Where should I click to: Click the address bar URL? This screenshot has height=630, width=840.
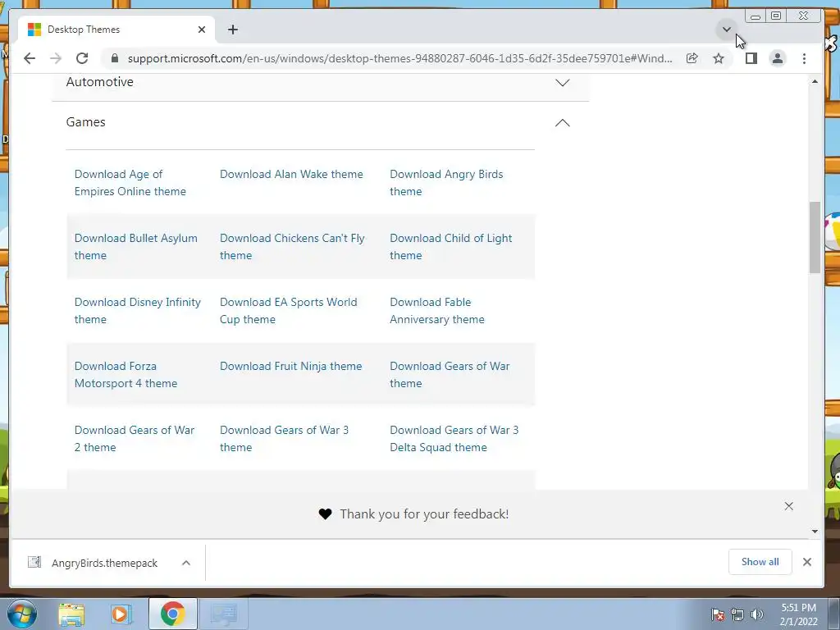tap(399, 58)
